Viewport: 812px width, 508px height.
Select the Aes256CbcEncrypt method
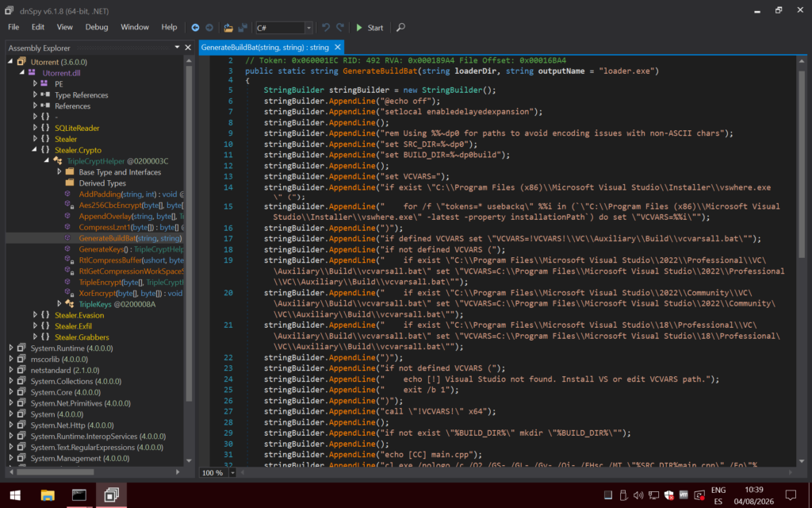click(131, 205)
